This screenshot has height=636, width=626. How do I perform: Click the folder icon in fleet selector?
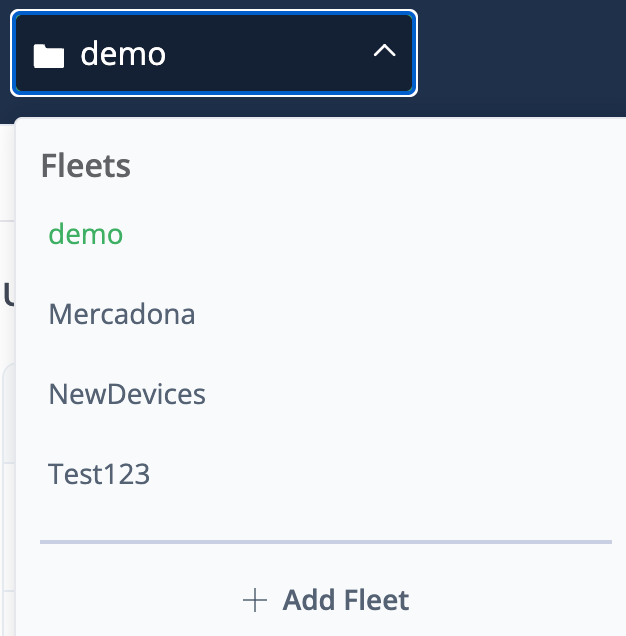(x=48, y=54)
